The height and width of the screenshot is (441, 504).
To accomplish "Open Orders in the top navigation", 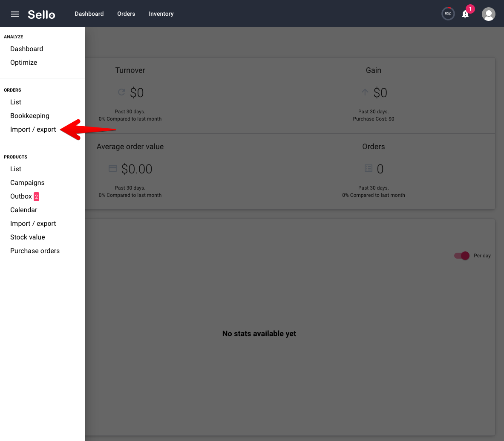I will pos(126,14).
